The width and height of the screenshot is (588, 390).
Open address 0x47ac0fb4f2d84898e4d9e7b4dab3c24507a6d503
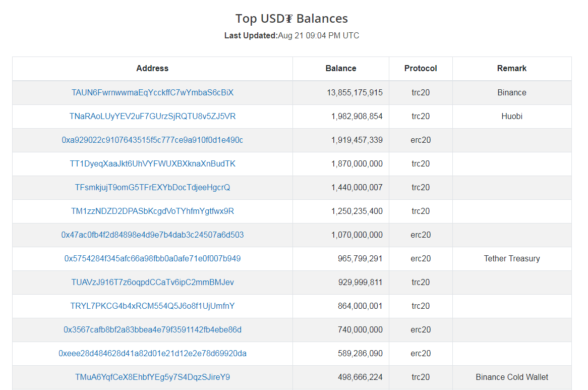(x=152, y=235)
